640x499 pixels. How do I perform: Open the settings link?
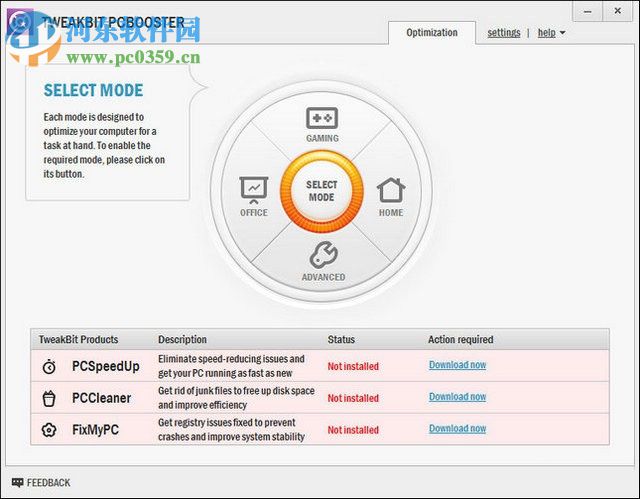(x=504, y=33)
